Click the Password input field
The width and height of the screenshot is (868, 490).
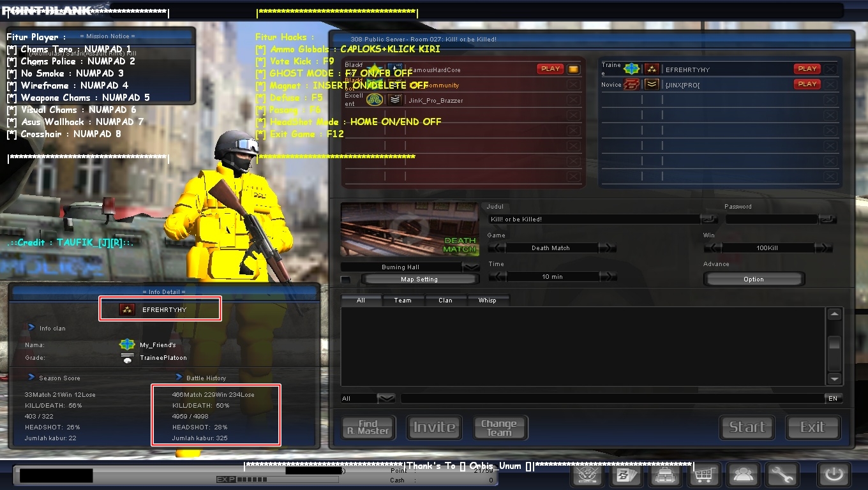[x=771, y=219]
